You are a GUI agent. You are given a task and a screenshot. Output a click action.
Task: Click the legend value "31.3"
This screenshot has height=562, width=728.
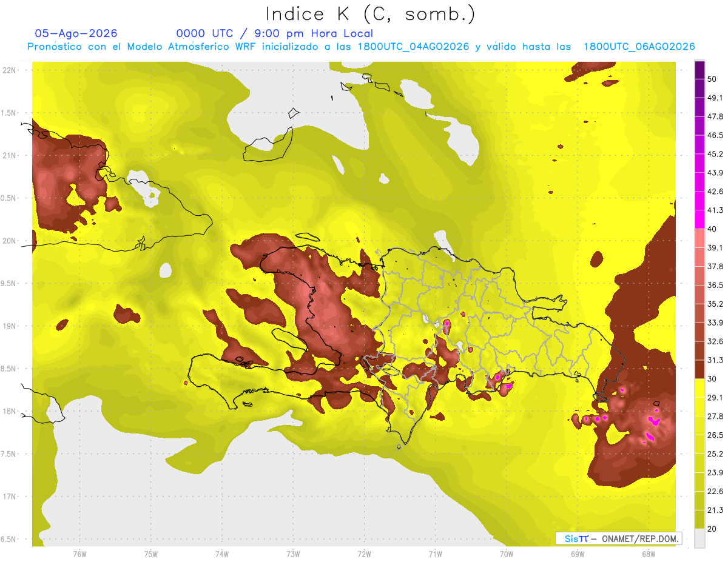click(x=715, y=360)
